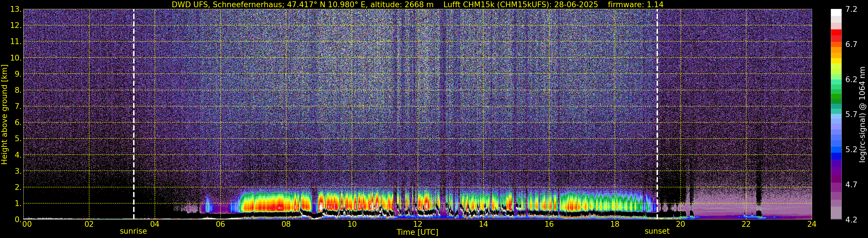Click the colorbar tick label 5.2
868x238 pixels.
pyautogui.click(x=851, y=150)
